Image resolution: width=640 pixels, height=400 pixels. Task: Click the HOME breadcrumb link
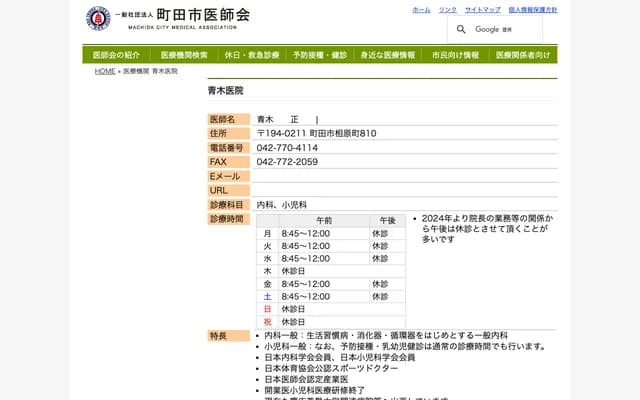click(x=105, y=72)
